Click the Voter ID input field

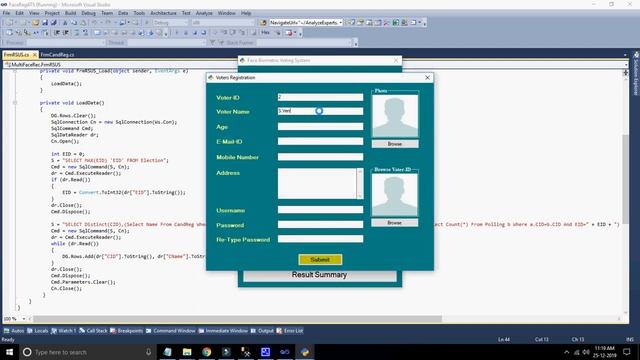click(320, 97)
